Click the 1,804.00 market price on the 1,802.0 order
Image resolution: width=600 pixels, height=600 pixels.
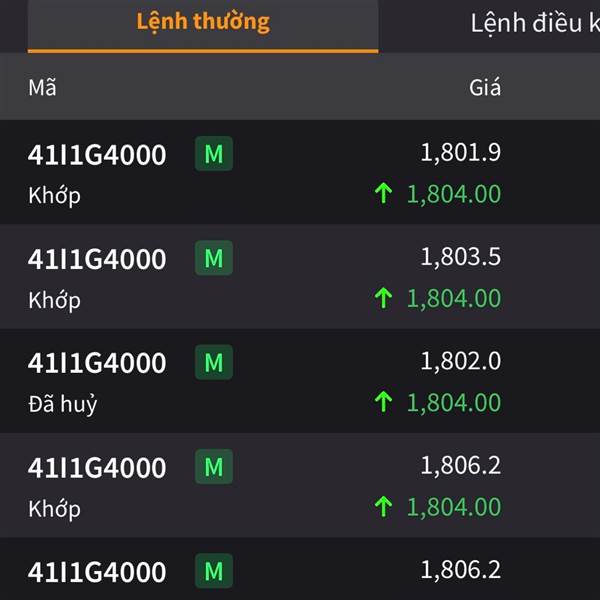[x=453, y=403]
